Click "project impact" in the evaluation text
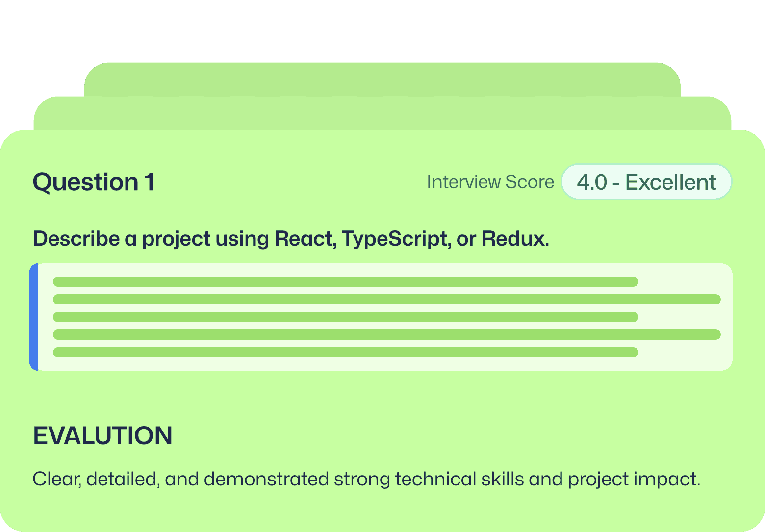Viewport: 765px width, 532px height. (x=634, y=479)
